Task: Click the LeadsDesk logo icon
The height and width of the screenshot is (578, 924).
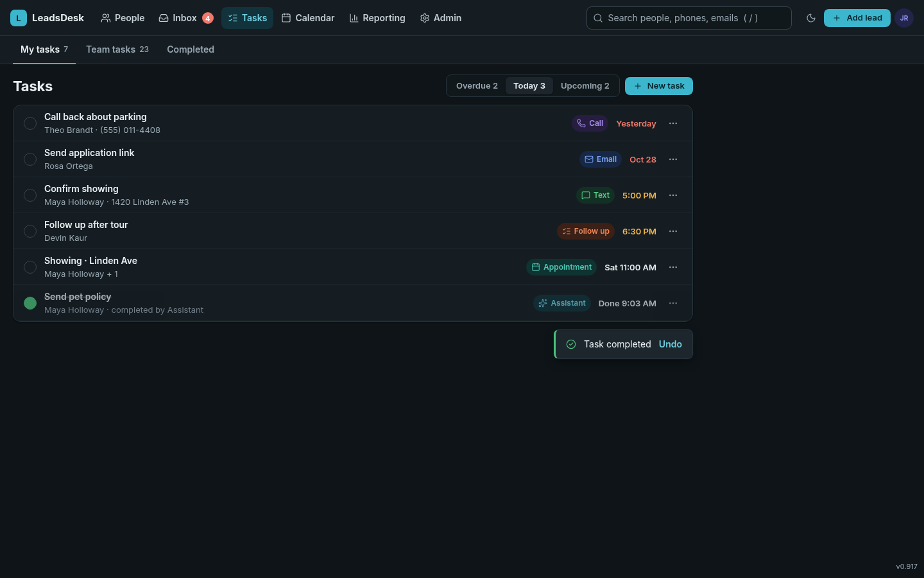Action: (x=19, y=18)
